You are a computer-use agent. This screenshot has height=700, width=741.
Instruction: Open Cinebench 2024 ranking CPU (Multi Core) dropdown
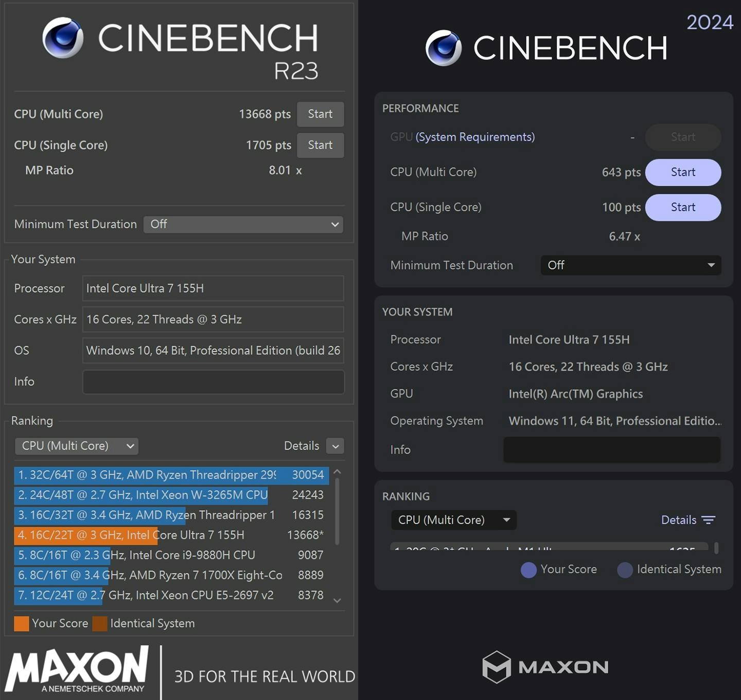click(453, 520)
